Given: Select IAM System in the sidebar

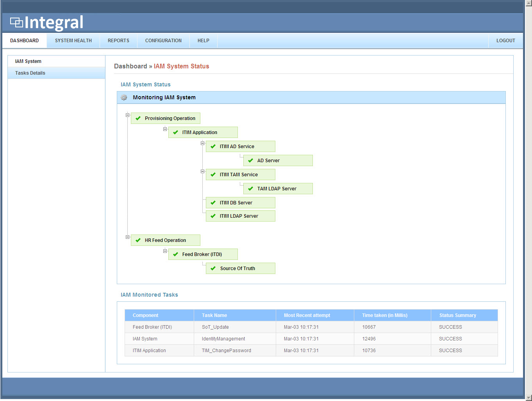Looking at the screenshot, I should [57, 61].
